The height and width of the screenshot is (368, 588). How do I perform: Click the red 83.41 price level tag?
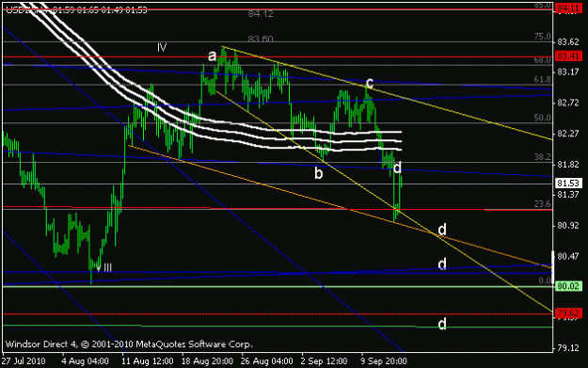(568, 56)
